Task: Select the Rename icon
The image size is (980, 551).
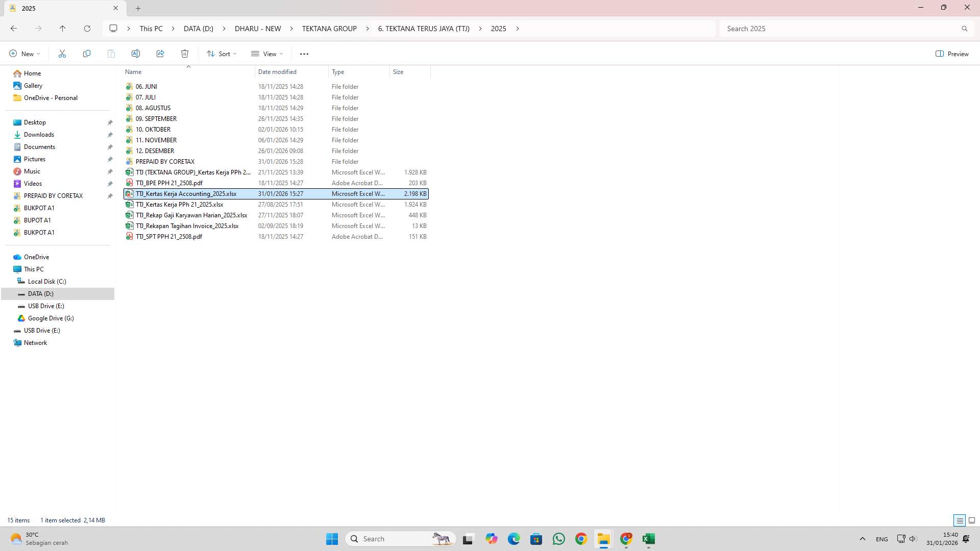Action: pyautogui.click(x=136, y=54)
